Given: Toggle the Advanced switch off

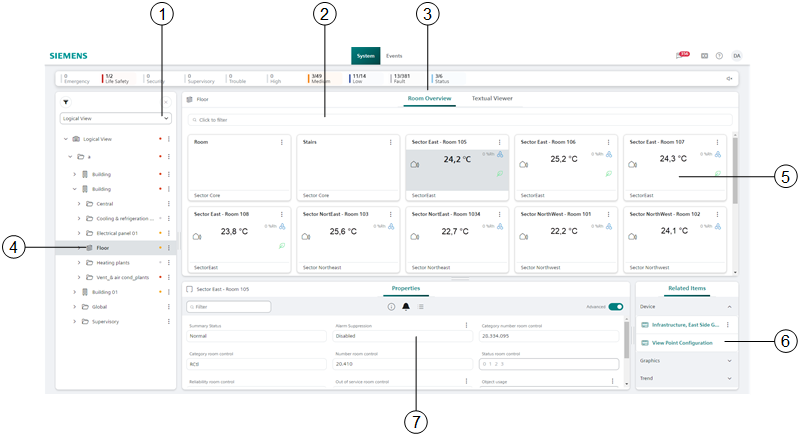Looking at the screenshot, I should 615,307.
